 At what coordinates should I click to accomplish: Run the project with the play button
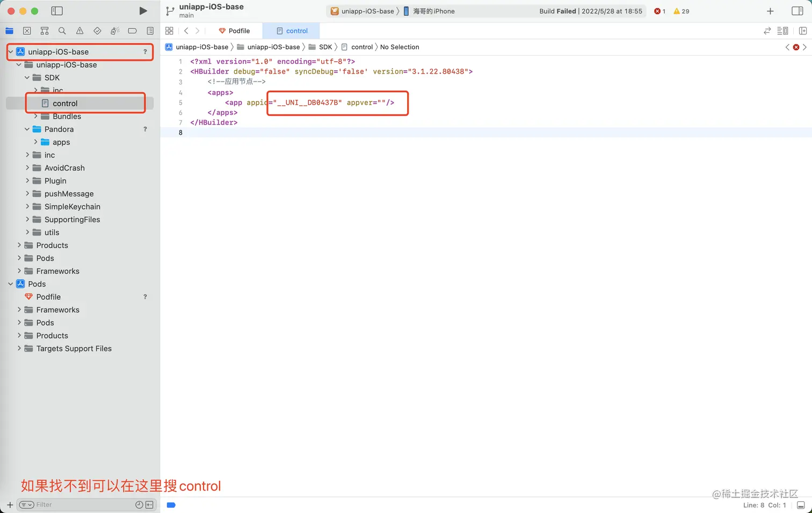pyautogui.click(x=143, y=11)
